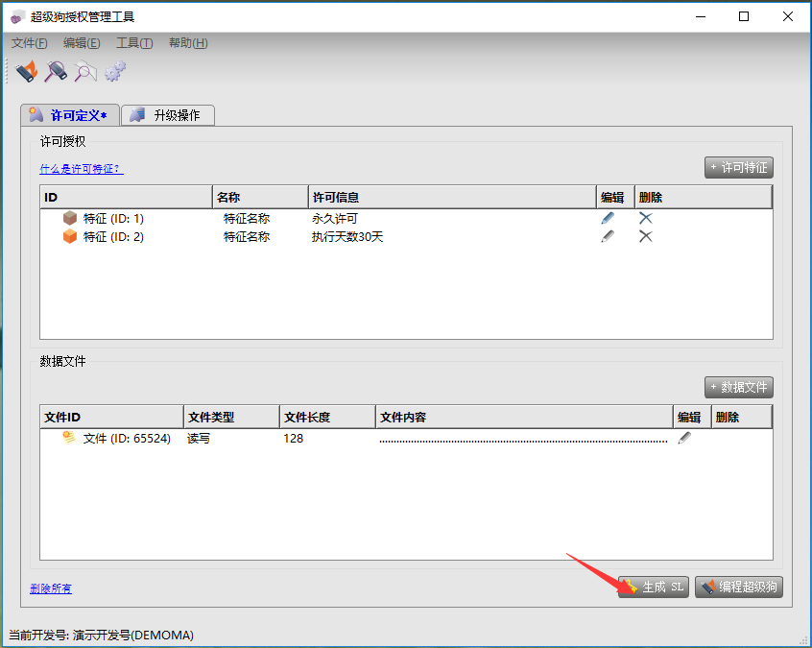Click the 数据文件 add button

click(738, 387)
